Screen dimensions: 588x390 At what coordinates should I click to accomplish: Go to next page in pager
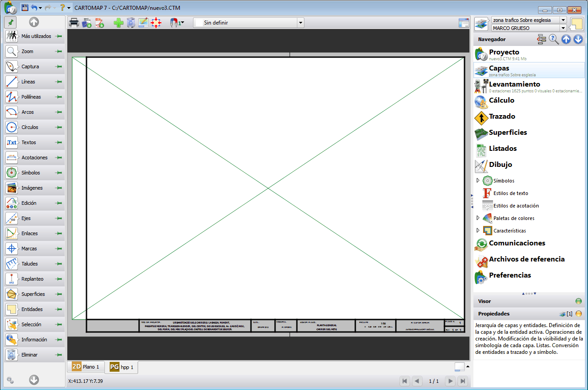(x=451, y=381)
